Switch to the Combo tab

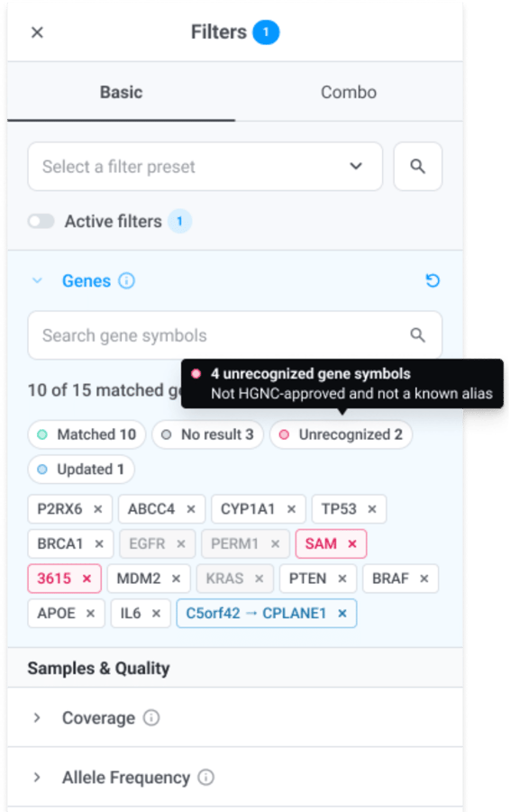(349, 92)
